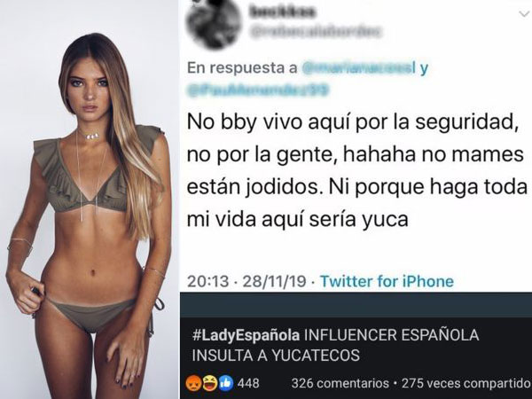Select the tweet text about seguridad

[x=357, y=171]
